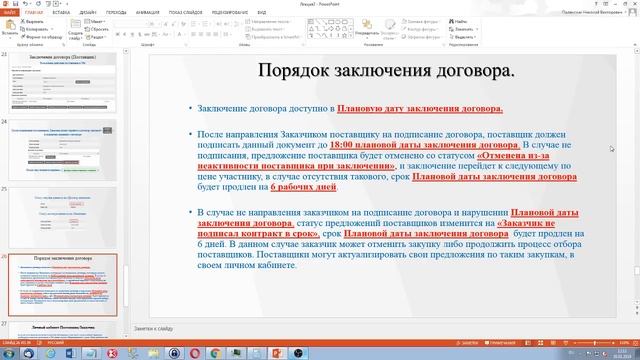Image resolution: width=640 pixels, height=360 pixels.
Task: Toggle Underline formatting in font group
Action: tap(132, 35)
